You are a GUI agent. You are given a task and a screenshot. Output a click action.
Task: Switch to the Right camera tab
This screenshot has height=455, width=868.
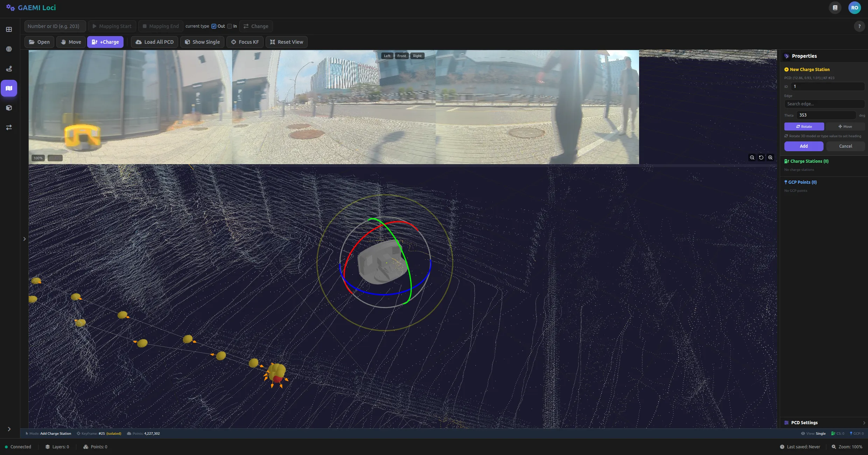click(417, 56)
